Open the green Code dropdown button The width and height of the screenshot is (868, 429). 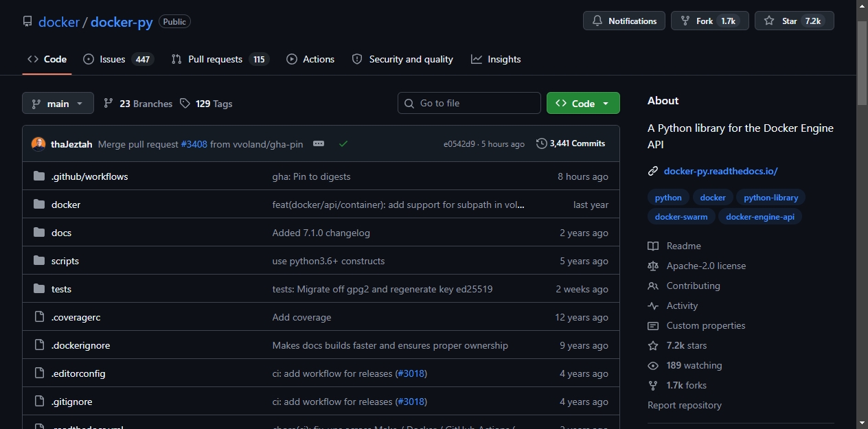click(583, 103)
